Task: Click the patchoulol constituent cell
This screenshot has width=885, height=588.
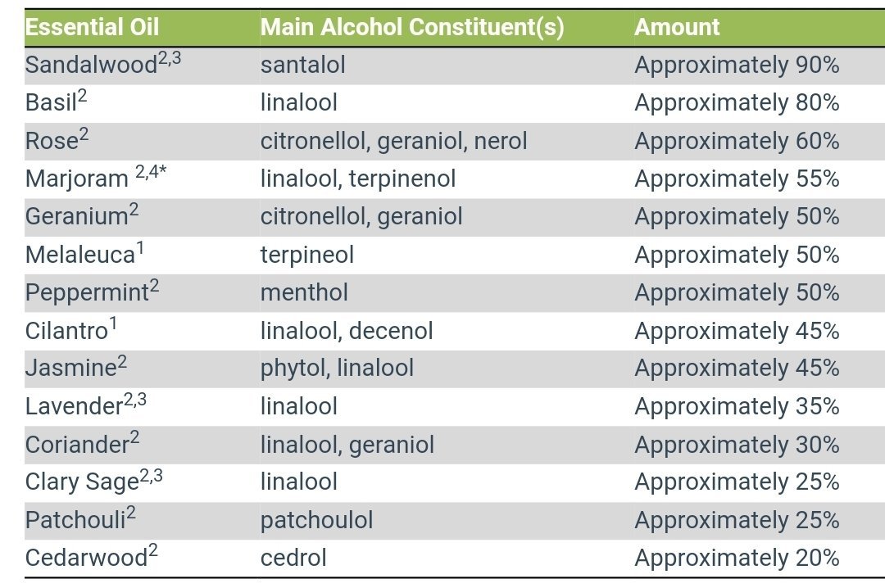Action: click(316, 520)
